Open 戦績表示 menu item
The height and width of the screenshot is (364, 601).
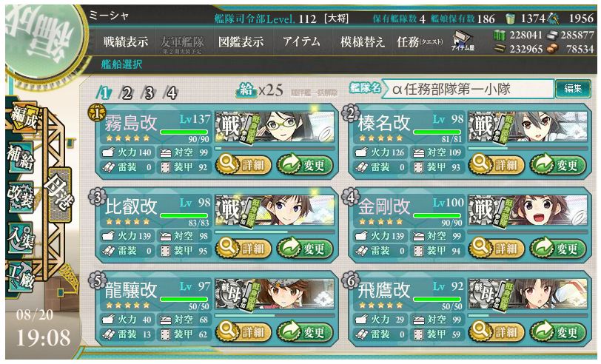[x=126, y=41]
